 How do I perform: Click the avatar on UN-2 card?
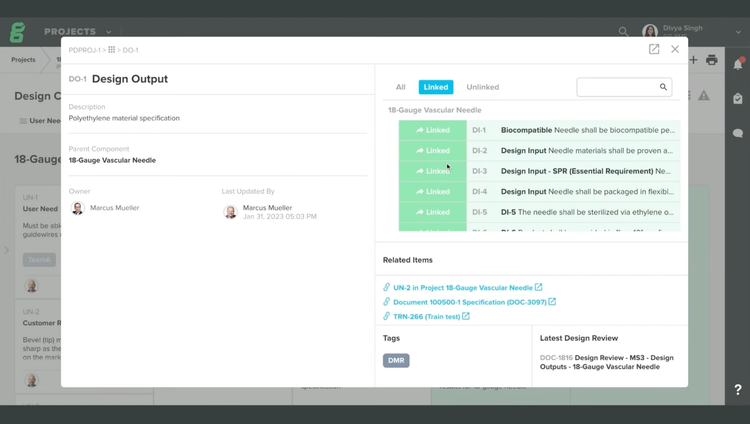click(32, 381)
